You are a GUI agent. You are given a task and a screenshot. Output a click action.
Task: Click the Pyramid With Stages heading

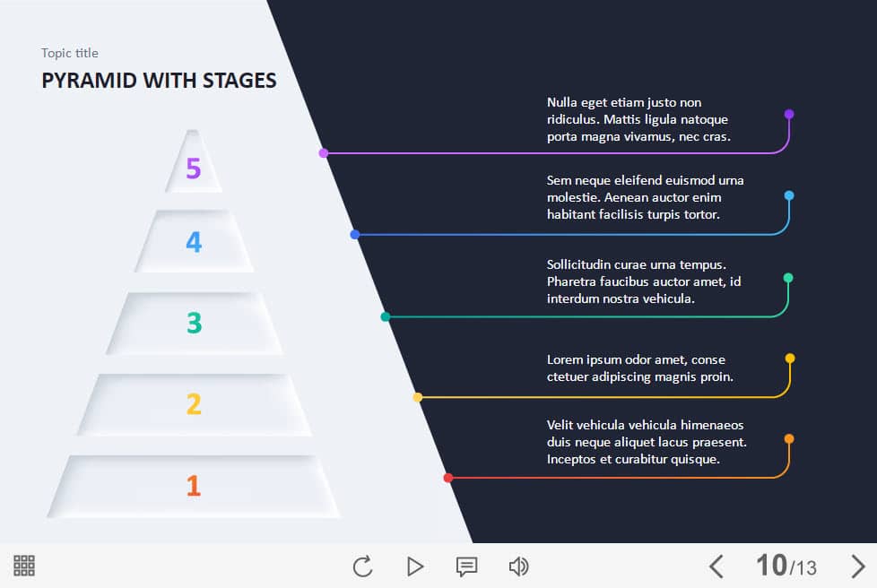[x=159, y=81]
